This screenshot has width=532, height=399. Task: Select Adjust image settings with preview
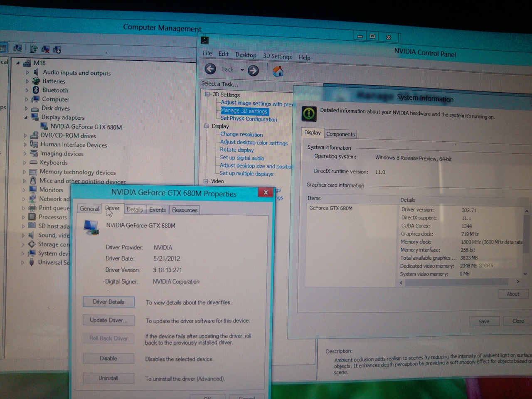pos(256,103)
